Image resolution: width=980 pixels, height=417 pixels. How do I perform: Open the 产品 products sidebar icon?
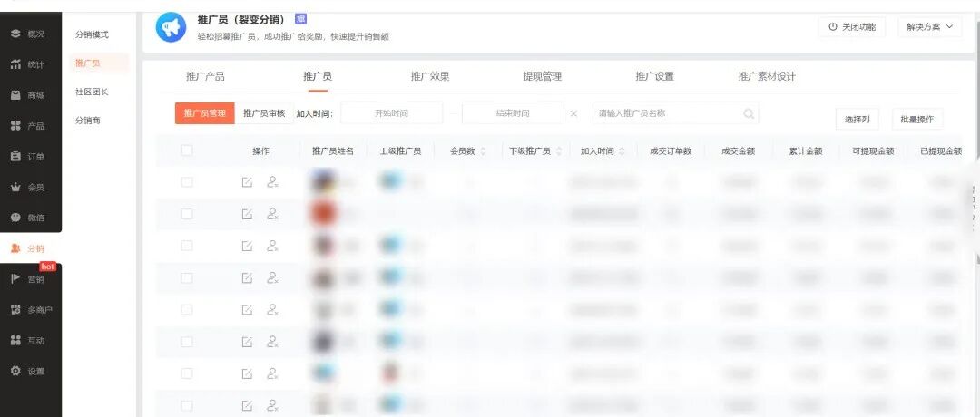(16, 125)
